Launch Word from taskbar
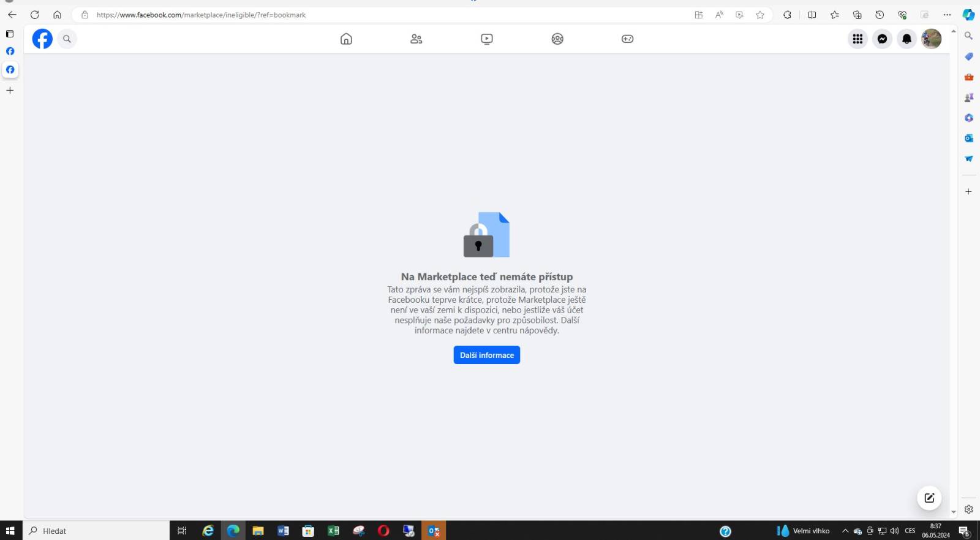 283,531
